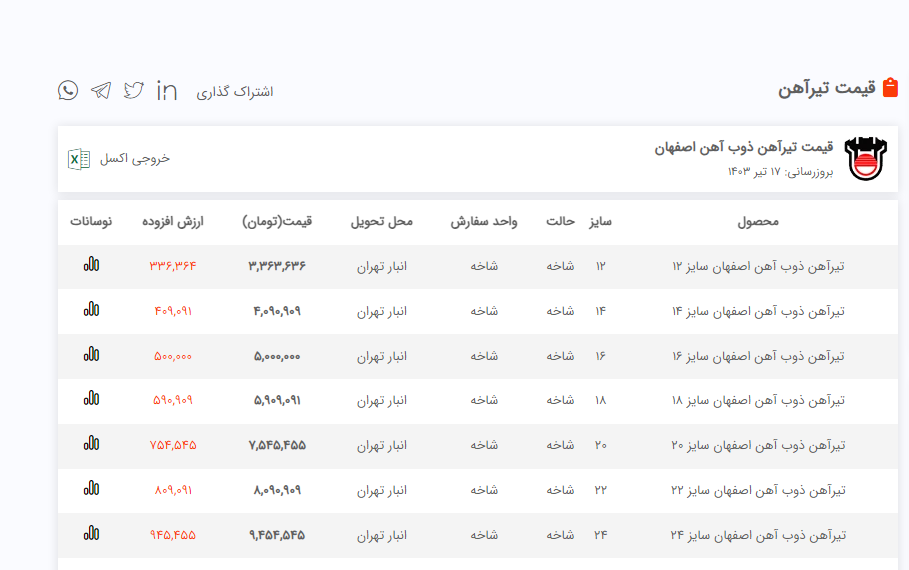
Task: Share page on LinkedIn icon
Action: click(167, 91)
